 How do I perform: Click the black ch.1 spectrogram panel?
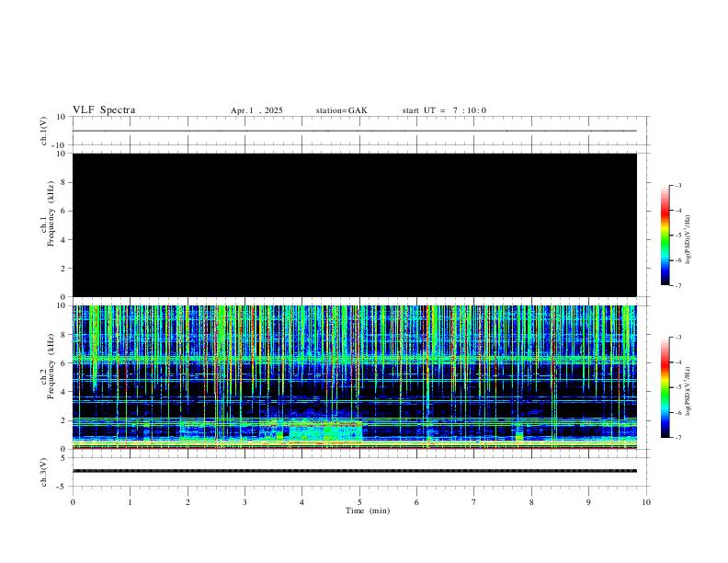[355, 224]
